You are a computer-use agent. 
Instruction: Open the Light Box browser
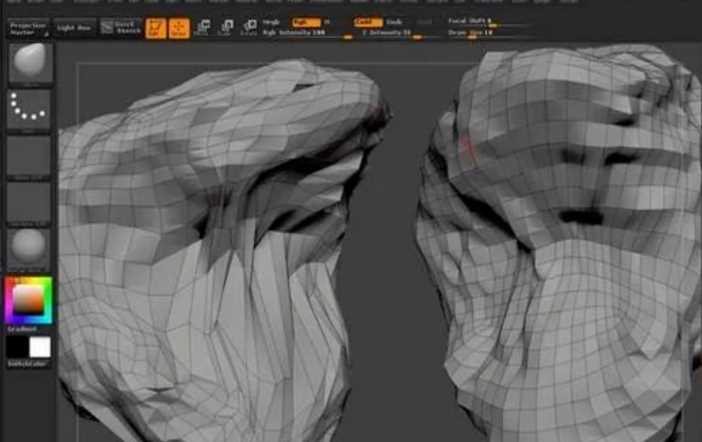74,28
